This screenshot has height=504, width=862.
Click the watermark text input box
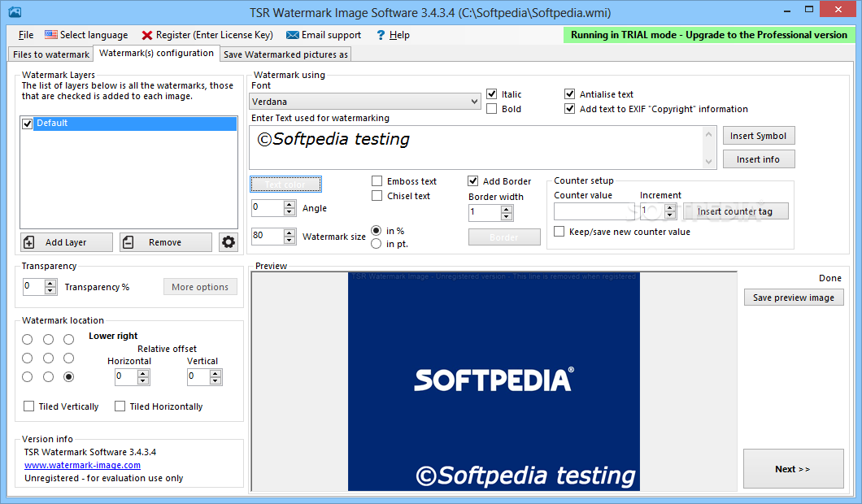coord(476,147)
